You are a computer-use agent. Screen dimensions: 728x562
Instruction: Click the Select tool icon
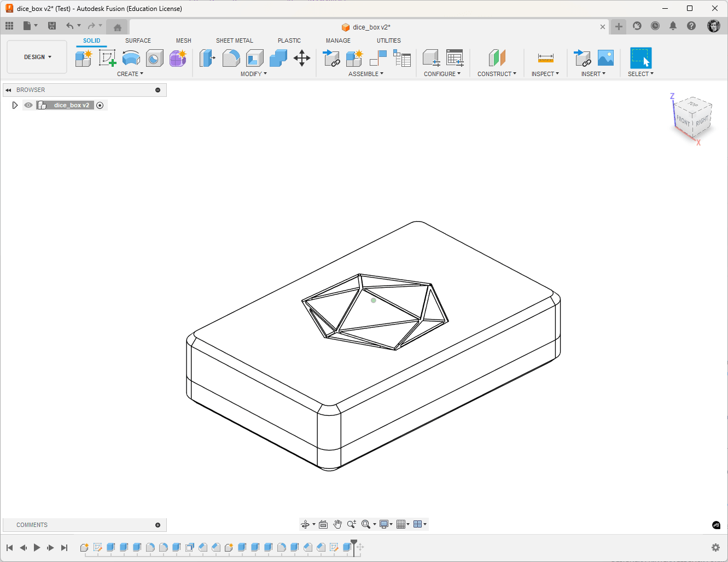click(x=640, y=58)
